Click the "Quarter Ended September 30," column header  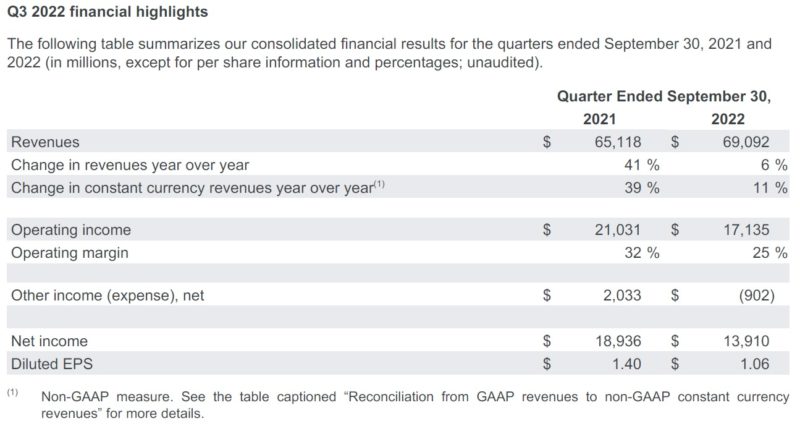tap(664, 97)
